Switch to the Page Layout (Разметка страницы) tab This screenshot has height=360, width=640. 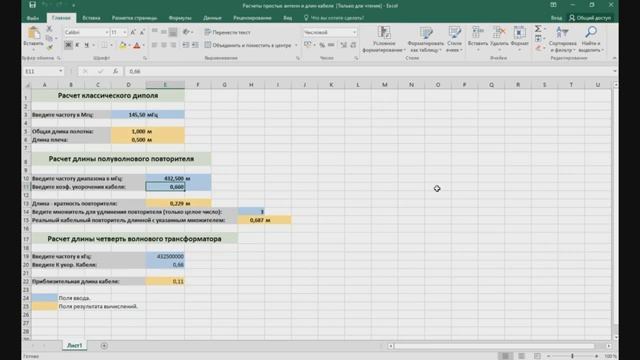click(x=134, y=18)
